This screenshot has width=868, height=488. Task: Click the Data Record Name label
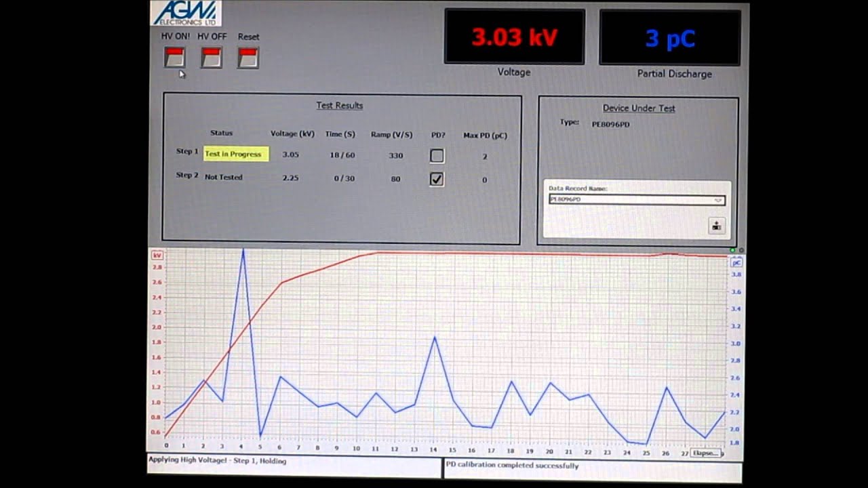pyautogui.click(x=578, y=188)
